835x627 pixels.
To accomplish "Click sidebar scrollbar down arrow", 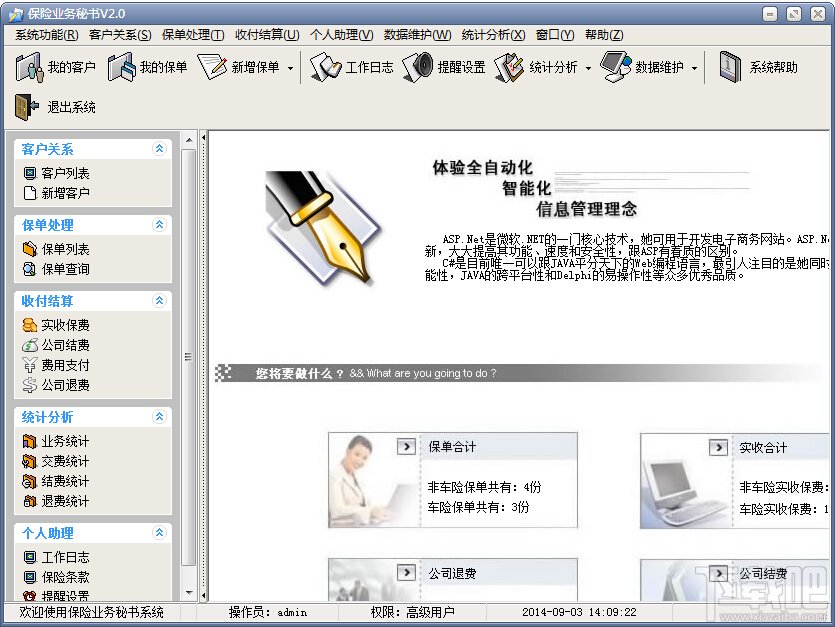I will [x=189, y=593].
